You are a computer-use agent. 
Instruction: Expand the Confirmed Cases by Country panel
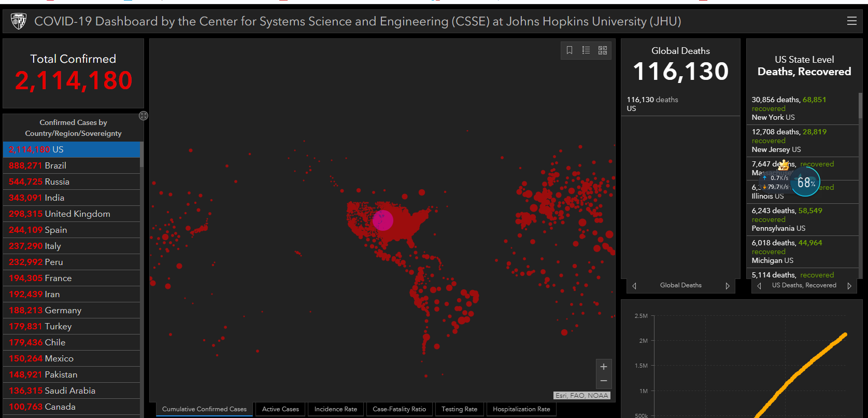[144, 116]
